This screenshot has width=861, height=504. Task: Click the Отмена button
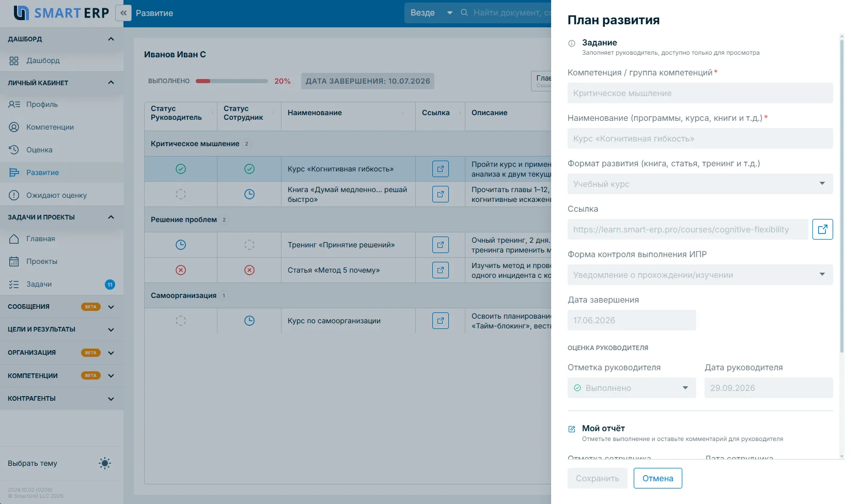pyautogui.click(x=658, y=478)
